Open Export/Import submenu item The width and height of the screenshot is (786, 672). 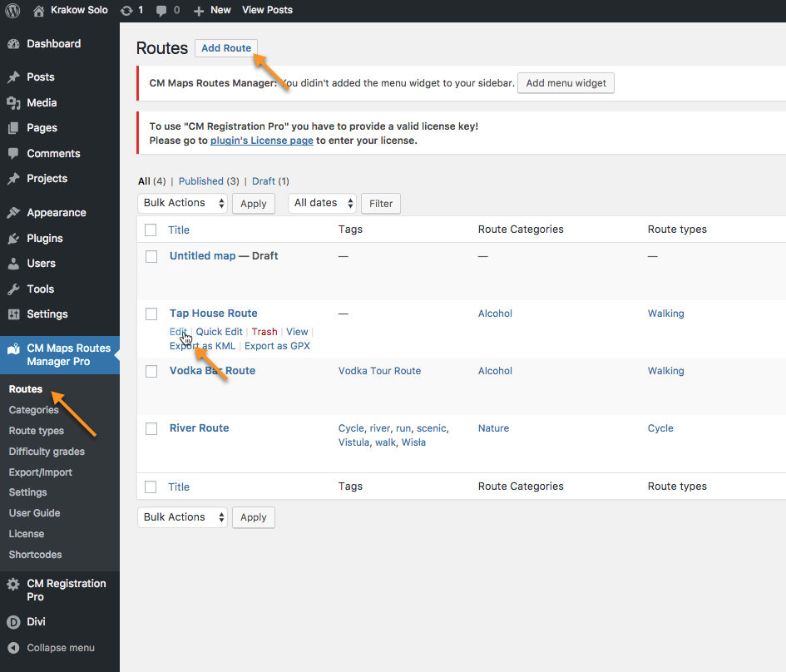40,472
